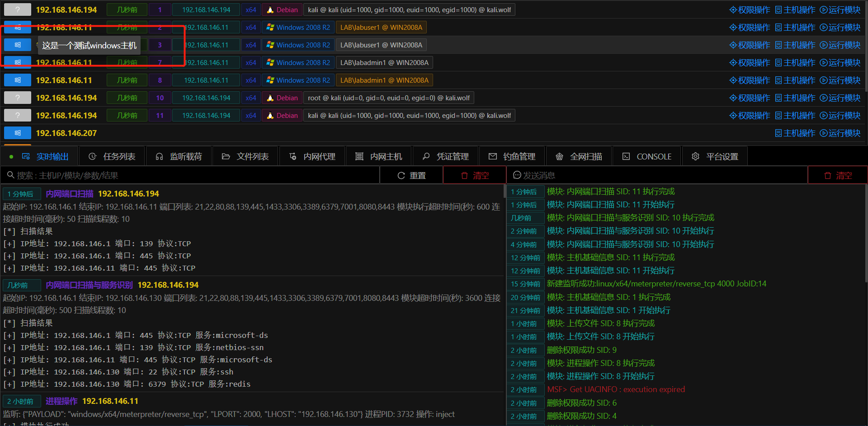Image resolution: width=868 pixels, height=426 pixels.
Task: Open CONSOLE via its terminal icon
Action: (626, 156)
